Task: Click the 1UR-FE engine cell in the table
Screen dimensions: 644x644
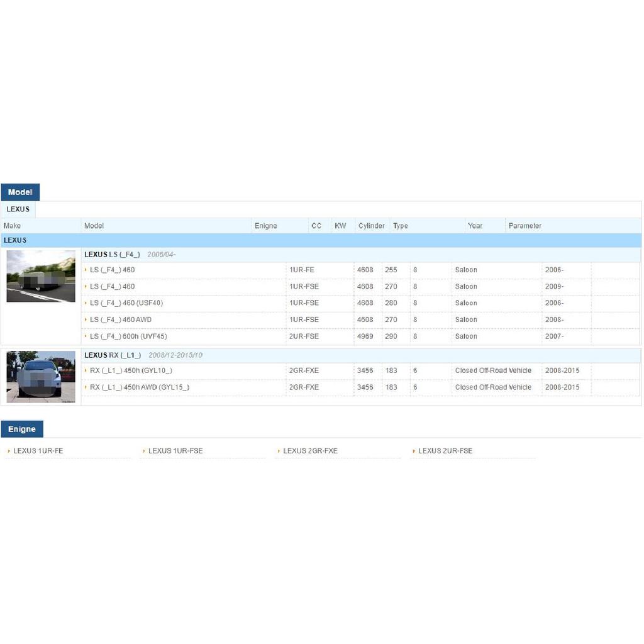Action: pos(302,270)
